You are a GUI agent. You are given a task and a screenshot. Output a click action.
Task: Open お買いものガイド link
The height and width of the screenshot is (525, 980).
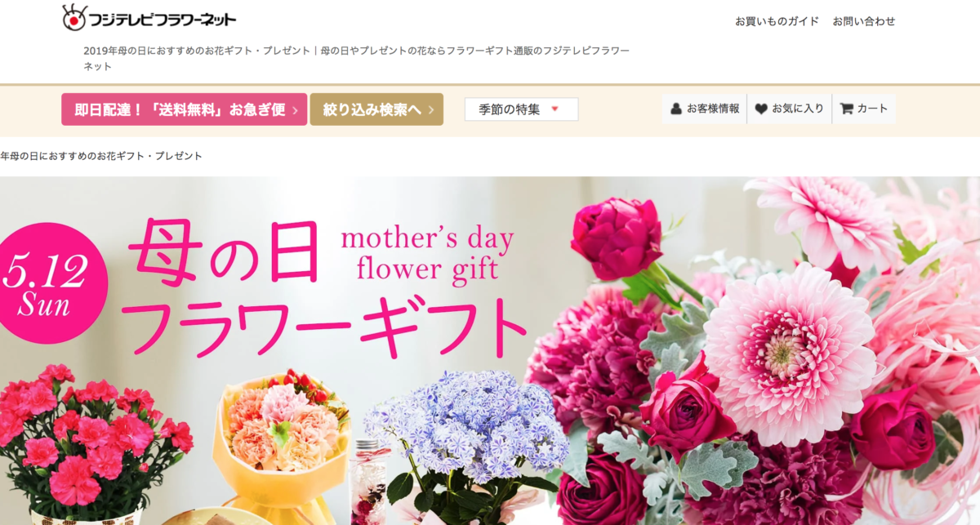pyautogui.click(x=777, y=21)
